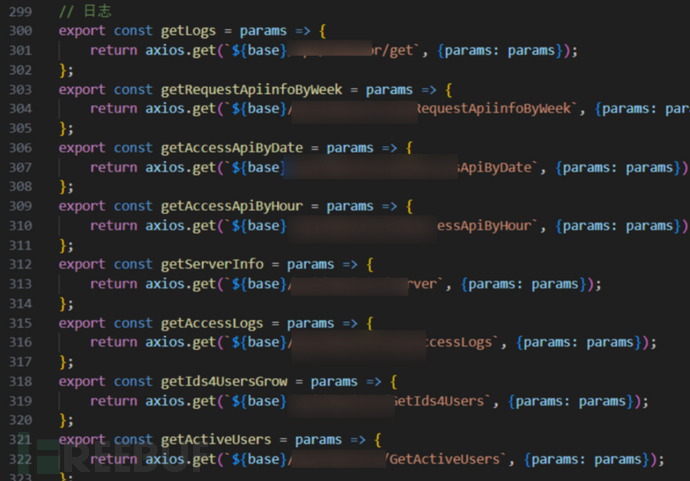Click the comment text "// 日志"

pos(85,11)
